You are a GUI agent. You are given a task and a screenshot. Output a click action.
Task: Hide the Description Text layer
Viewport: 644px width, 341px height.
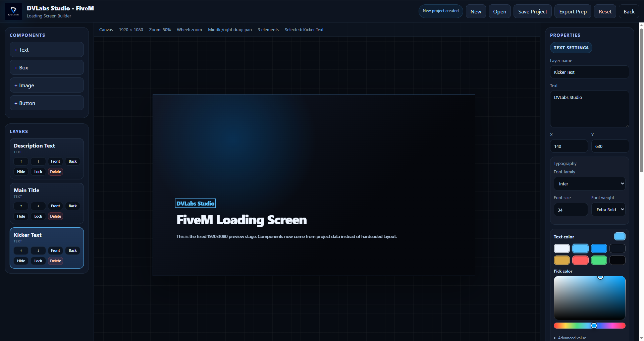21,172
